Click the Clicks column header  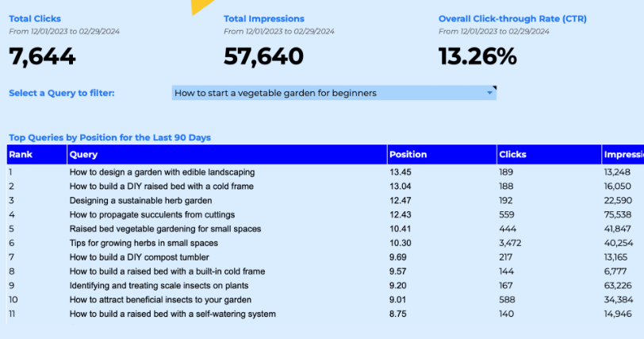coord(549,155)
